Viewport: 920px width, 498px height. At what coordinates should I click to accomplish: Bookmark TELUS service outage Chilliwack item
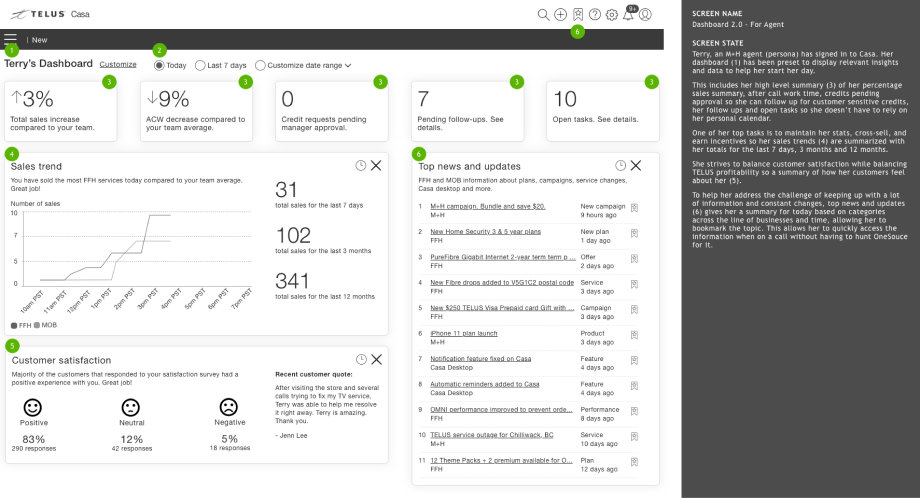634,436
